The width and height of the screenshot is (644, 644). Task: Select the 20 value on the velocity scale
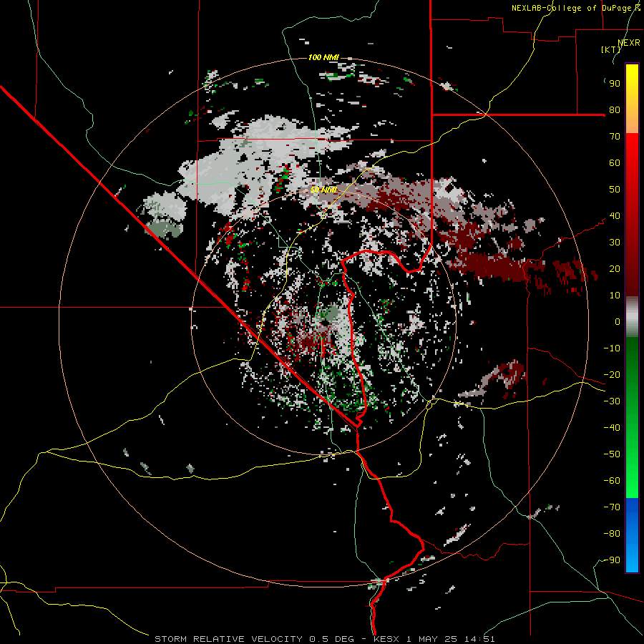[615, 269]
